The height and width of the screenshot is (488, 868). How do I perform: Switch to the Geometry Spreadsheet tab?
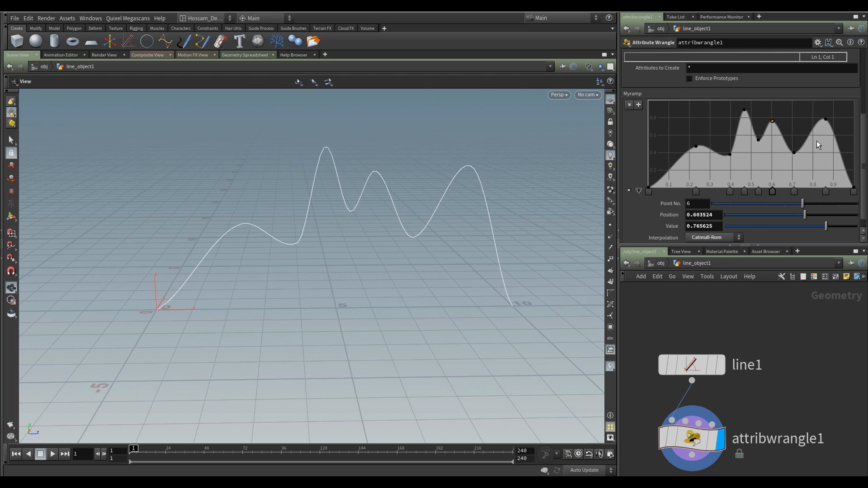click(245, 55)
